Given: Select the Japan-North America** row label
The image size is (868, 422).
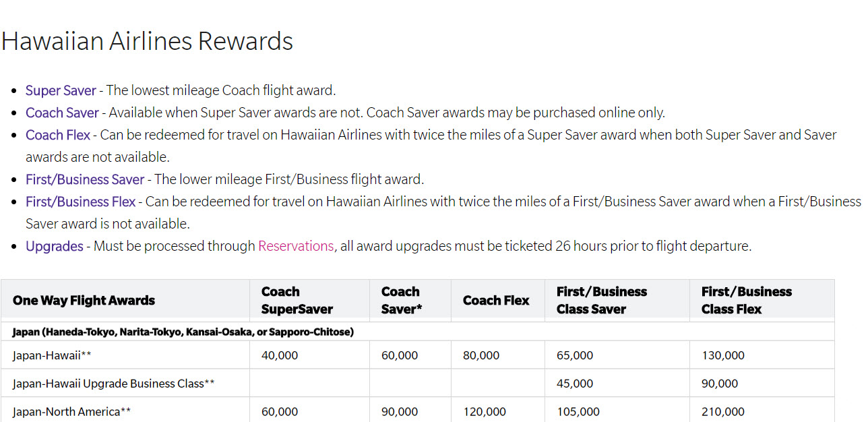Looking at the screenshot, I should pyautogui.click(x=71, y=411).
